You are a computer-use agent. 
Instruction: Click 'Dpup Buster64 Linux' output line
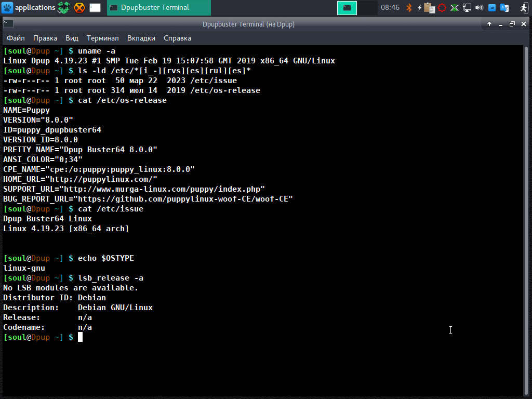tap(47, 219)
